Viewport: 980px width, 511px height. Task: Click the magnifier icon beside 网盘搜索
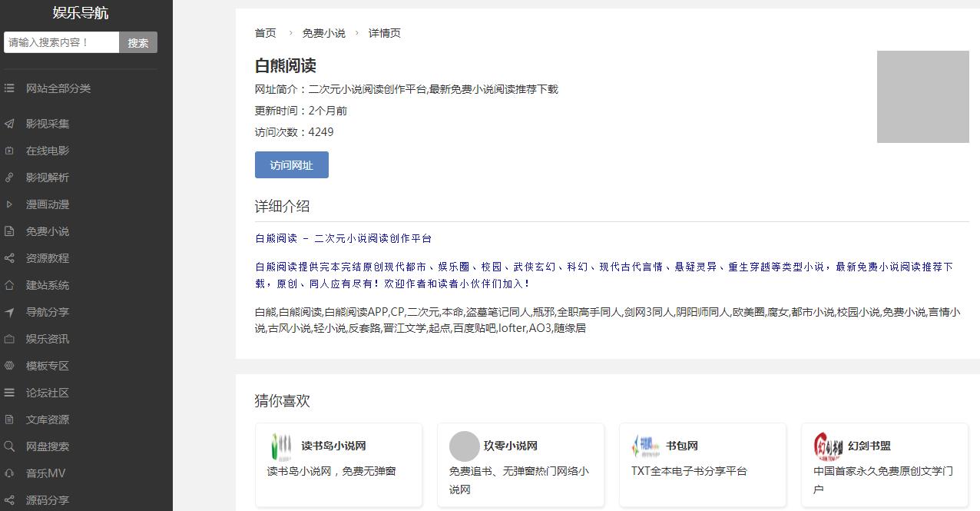9,446
